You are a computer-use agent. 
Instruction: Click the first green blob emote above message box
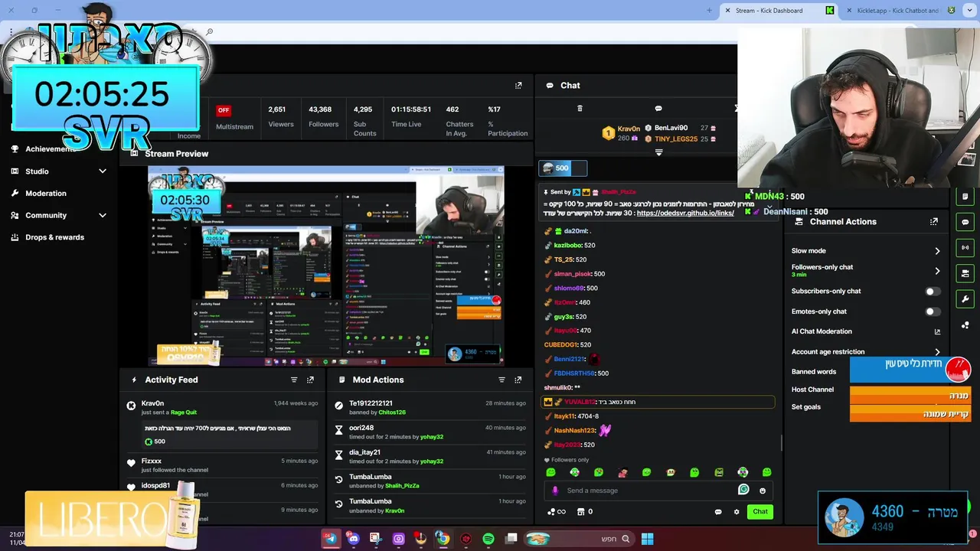click(550, 472)
